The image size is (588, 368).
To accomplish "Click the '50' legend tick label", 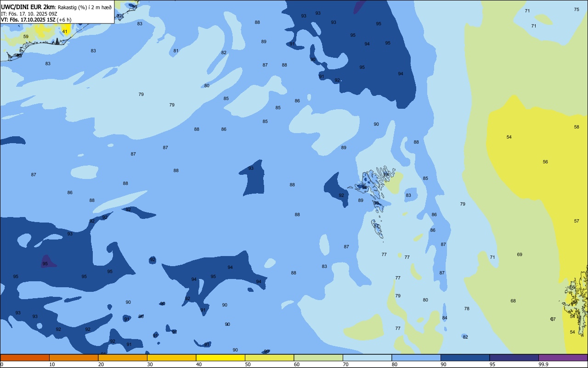I will (x=248, y=364).
